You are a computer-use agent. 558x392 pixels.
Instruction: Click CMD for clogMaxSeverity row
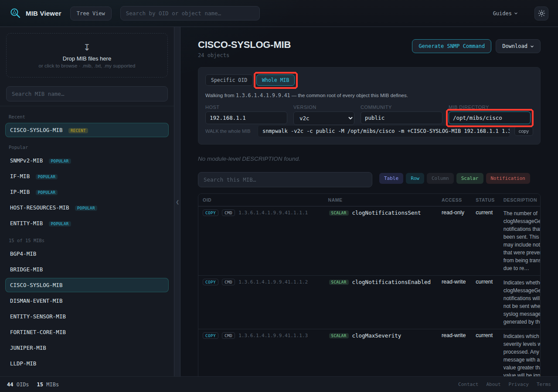(228, 336)
